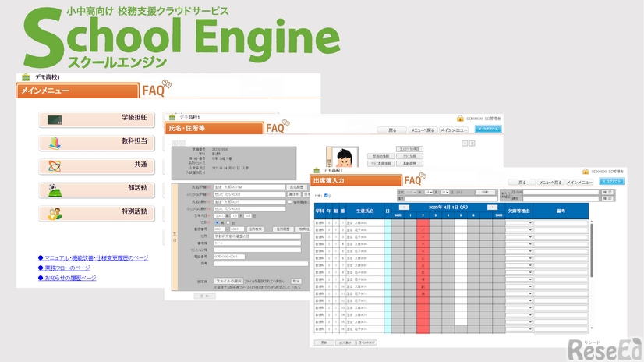Open 部活動 via its soccer ball icon
Viewport: 644px width, 362px height.
click(55, 190)
